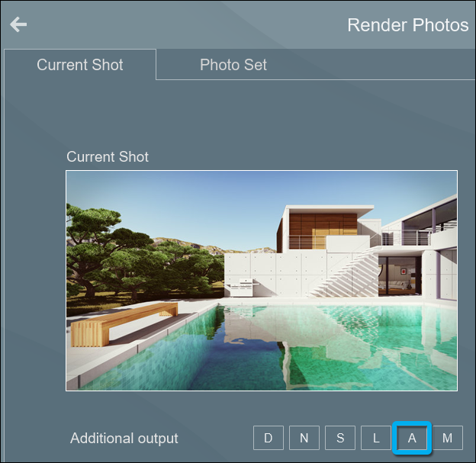The image size is (476, 463).
Task: Disable the highlighted A sky alpha output
Action: [x=412, y=438]
